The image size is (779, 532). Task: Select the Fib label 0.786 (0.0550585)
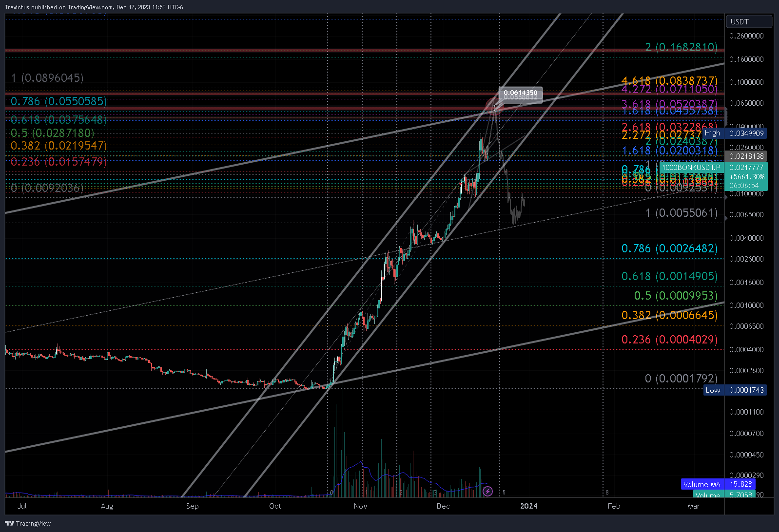58,101
